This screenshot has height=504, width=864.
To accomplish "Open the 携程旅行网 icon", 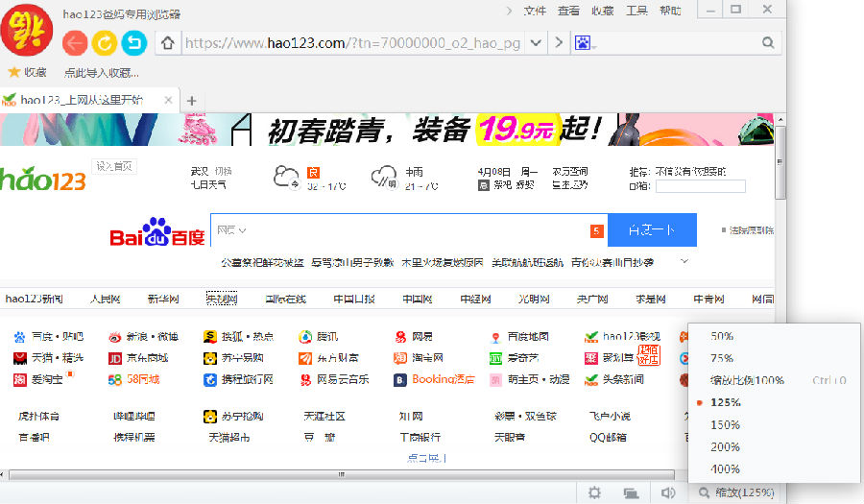I will [210, 380].
